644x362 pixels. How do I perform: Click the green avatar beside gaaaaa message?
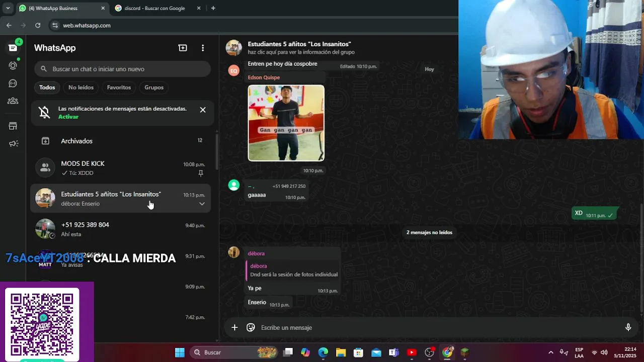click(x=234, y=185)
